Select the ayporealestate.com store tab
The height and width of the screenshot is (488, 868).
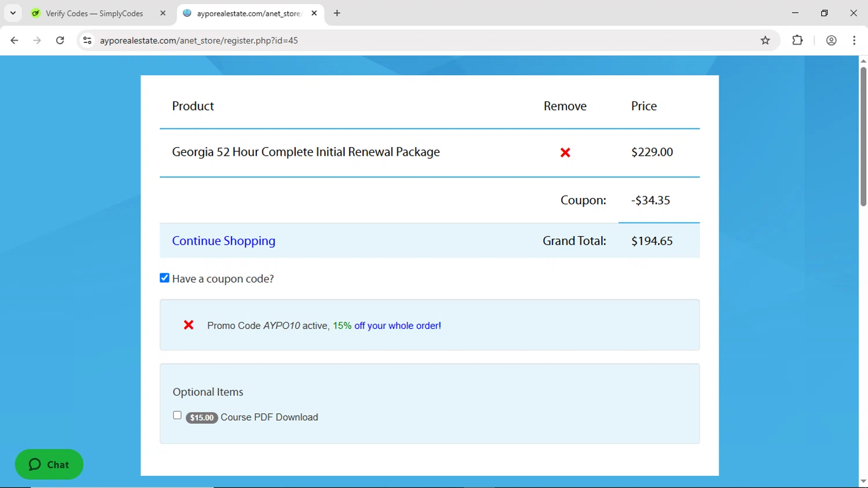[249, 13]
